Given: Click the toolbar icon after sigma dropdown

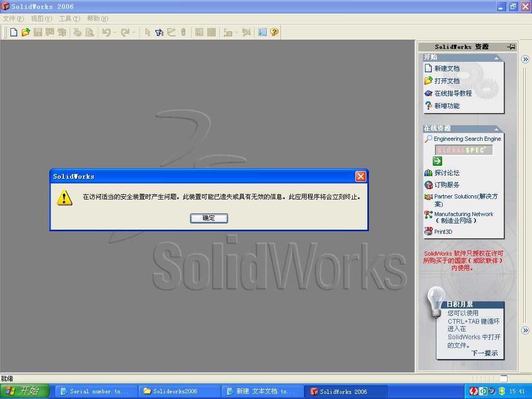Looking at the screenshot, I should click(x=246, y=32).
